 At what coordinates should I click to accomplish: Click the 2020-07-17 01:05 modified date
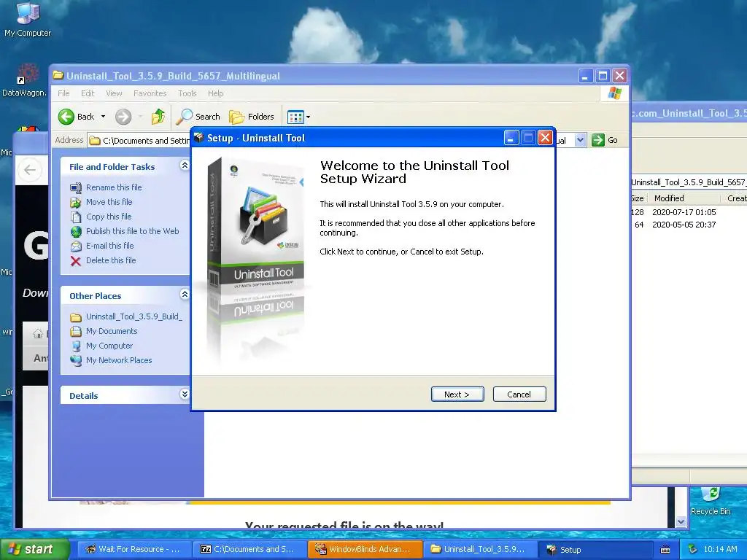tap(684, 212)
